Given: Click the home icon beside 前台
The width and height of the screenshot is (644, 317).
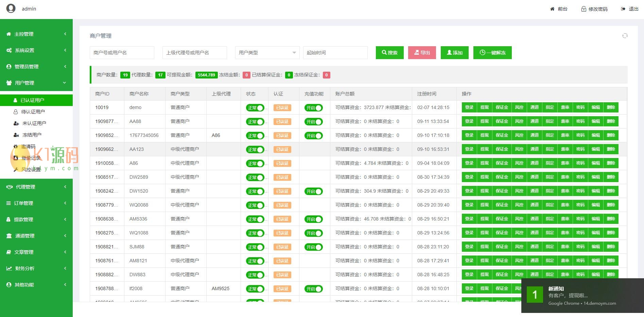Looking at the screenshot, I should pos(552,9).
